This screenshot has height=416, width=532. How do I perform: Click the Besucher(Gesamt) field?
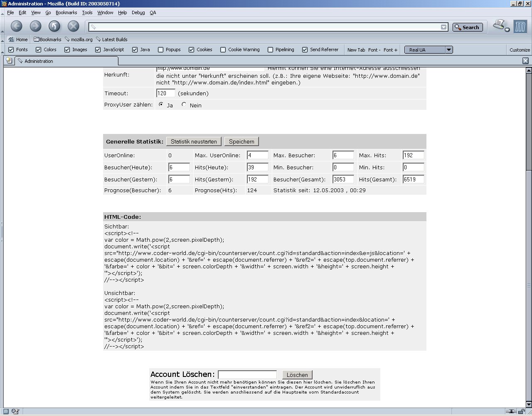(343, 179)
